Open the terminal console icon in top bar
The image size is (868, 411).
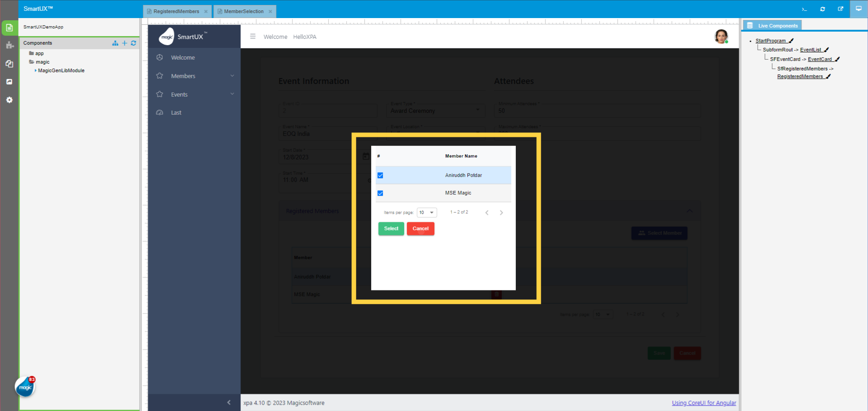pyautogui.click(x=804, y=9)
